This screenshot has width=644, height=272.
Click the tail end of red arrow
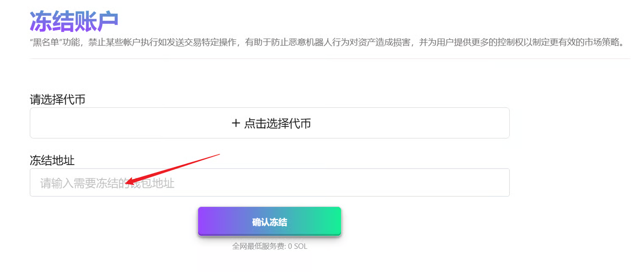click(x=218, y=154)
